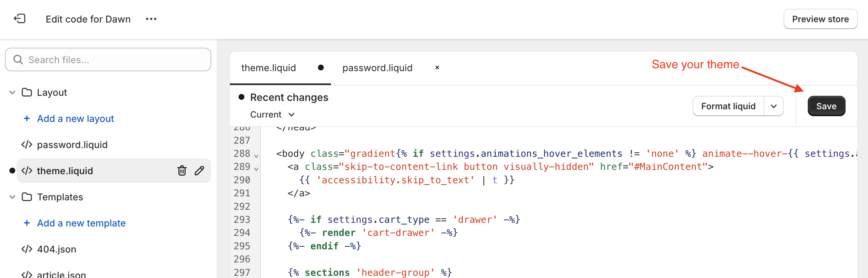The image size is (868, 278).
Task: Rename theme.liquid using the pencil icon
Action: point(199,171)
